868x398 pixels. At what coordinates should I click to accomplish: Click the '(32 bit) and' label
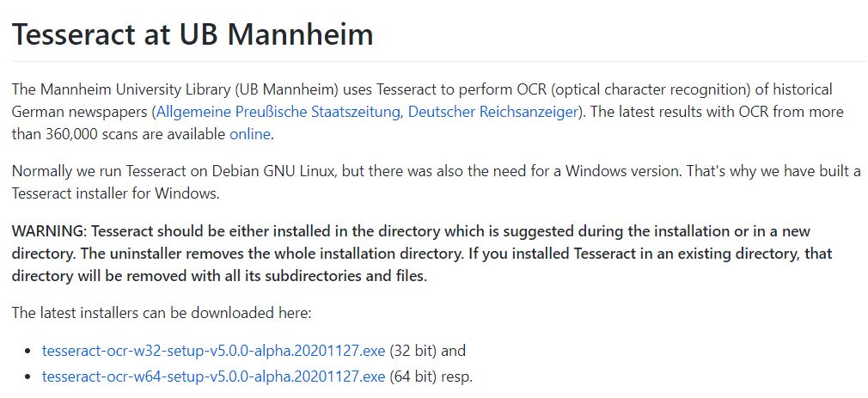pos(428,351)
